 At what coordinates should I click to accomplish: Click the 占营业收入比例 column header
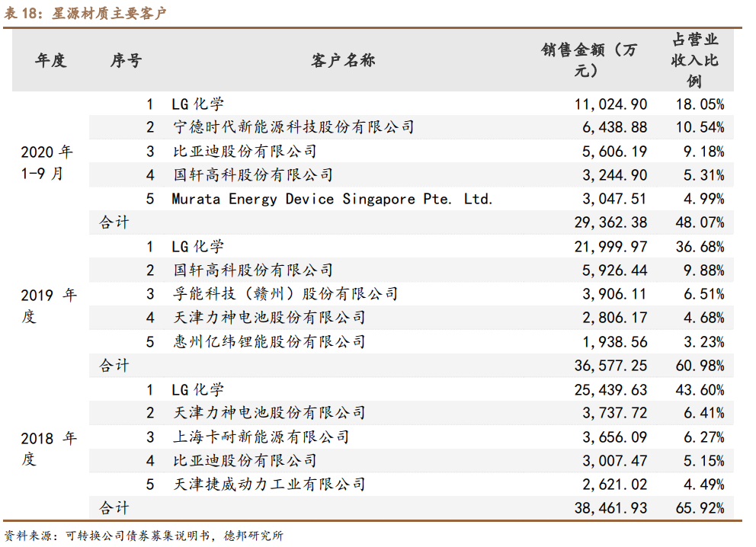click(x=695, y=60)
